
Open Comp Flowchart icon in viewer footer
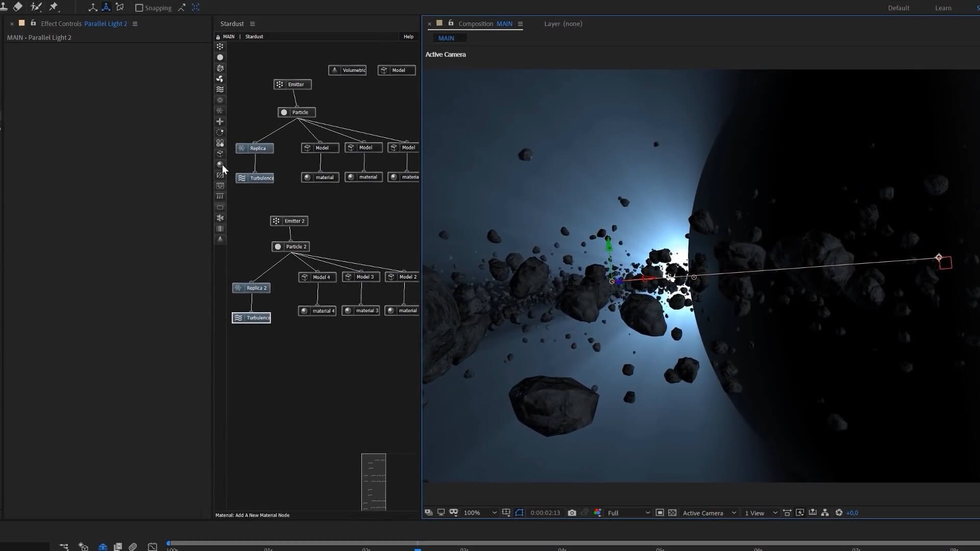tap(825, 513)
